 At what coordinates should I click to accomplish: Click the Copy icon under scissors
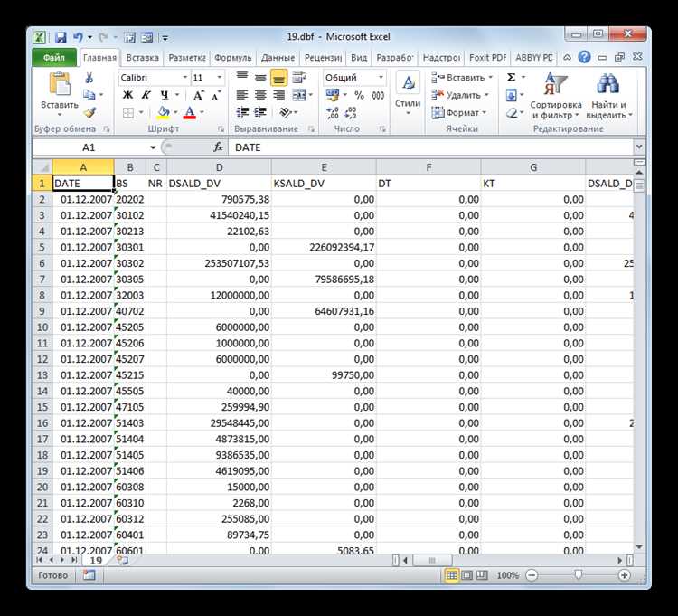point(89,95)
